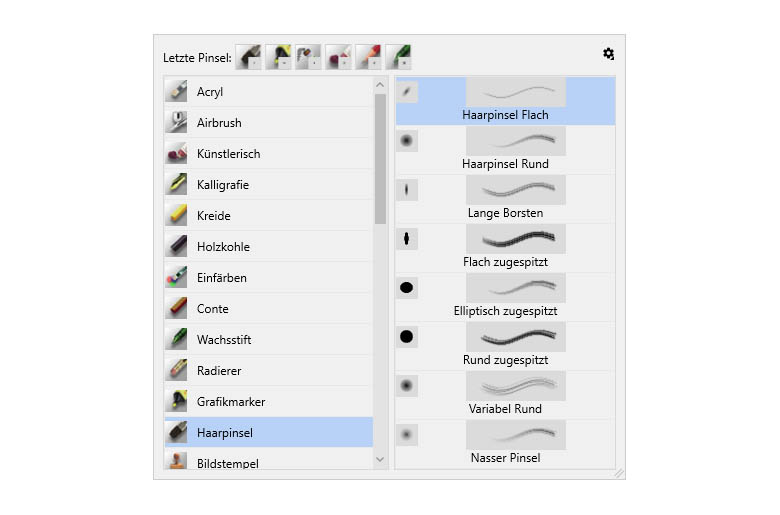Choose the Airbrush category icon
This screenshot has height=515, width=780.
(x=176, y=122)
